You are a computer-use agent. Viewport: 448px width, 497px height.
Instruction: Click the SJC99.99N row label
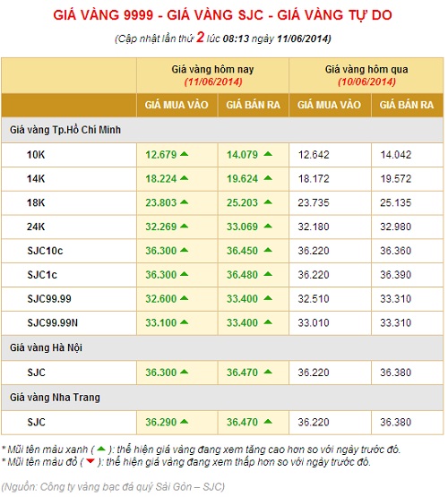52,322
